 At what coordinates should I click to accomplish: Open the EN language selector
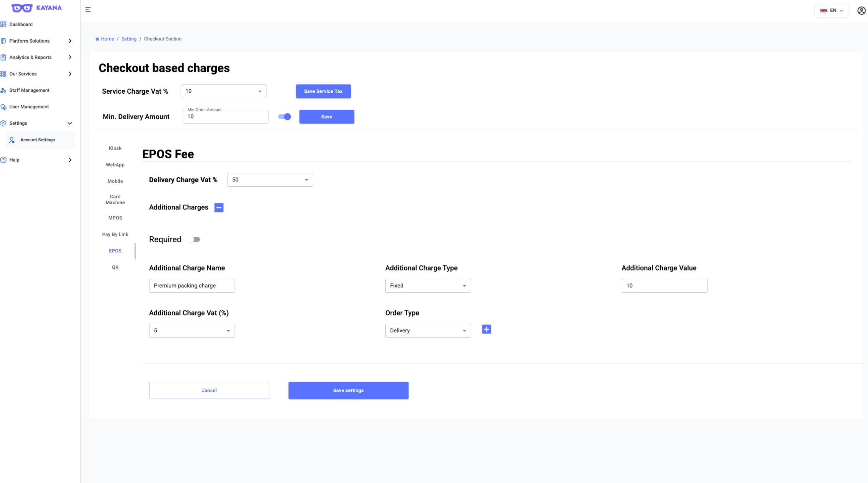coord(832,11)
